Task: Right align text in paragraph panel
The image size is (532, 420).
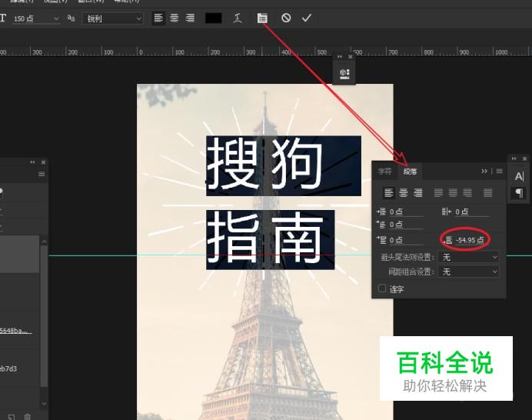Action: [418, 193]
